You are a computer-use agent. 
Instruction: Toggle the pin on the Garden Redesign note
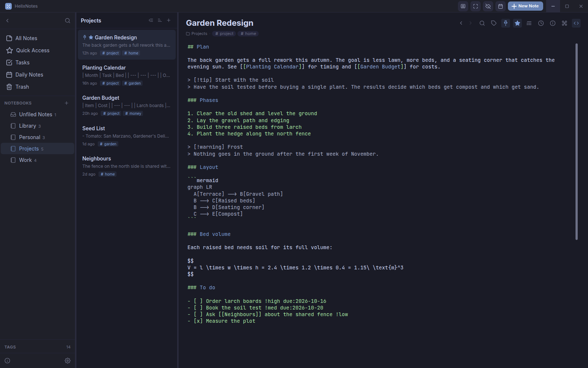pos(506,23)
